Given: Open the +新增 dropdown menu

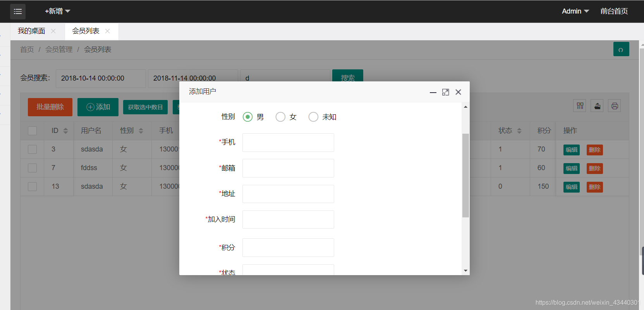Looking at the screenshot, I should click(57, 11).
